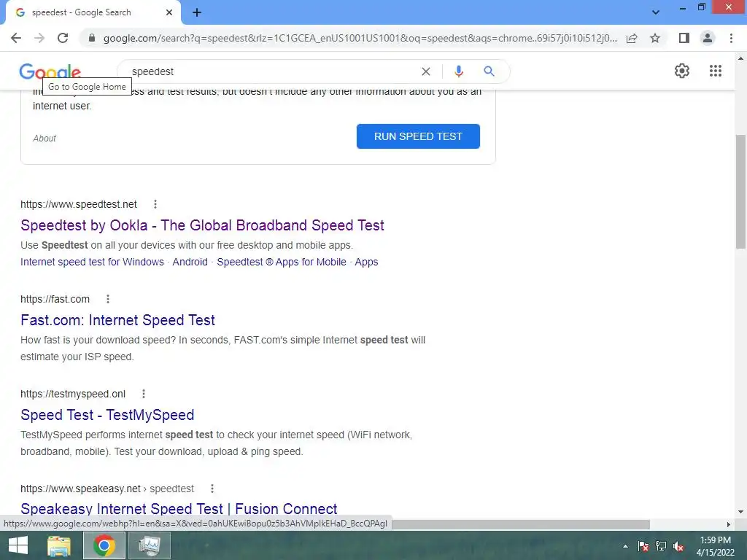Click the https://www.speedtest.net URL text
This screenshot has height=560, width=747.
[x=79, y=204]
